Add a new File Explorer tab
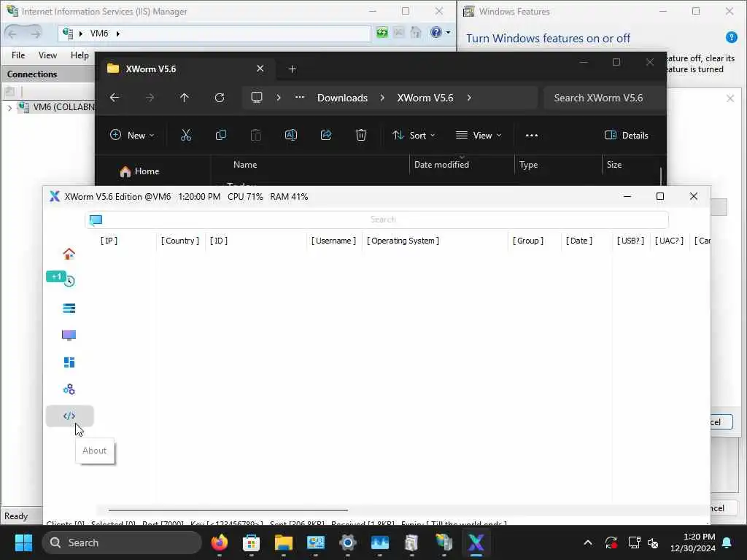 (x=292, y=69)
